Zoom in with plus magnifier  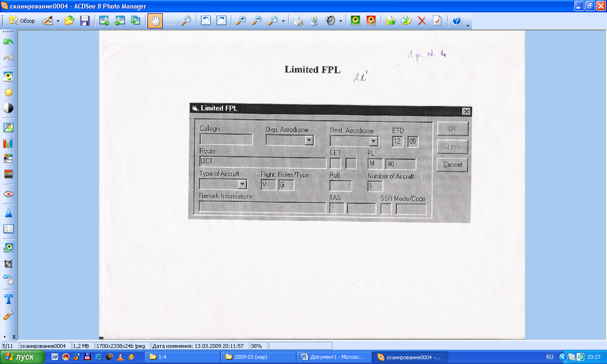[x=241, y=21]
